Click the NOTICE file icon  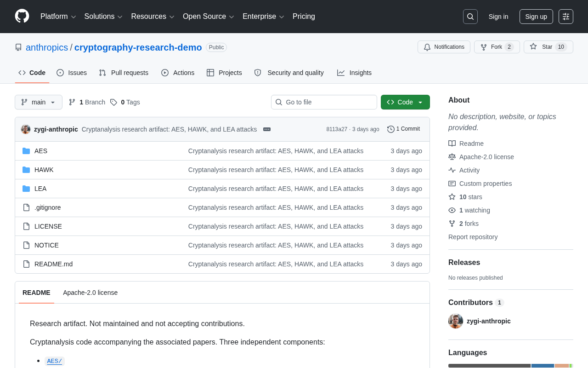coord(26,245)
